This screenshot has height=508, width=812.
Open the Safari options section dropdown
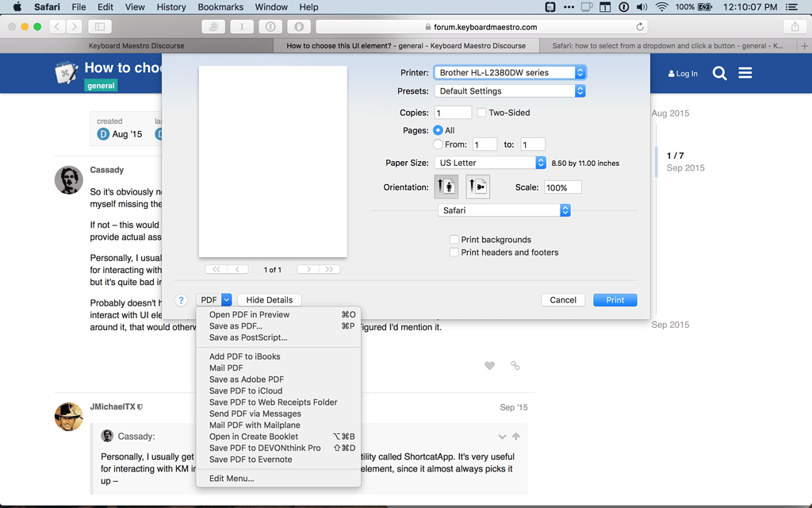[504, 210]
